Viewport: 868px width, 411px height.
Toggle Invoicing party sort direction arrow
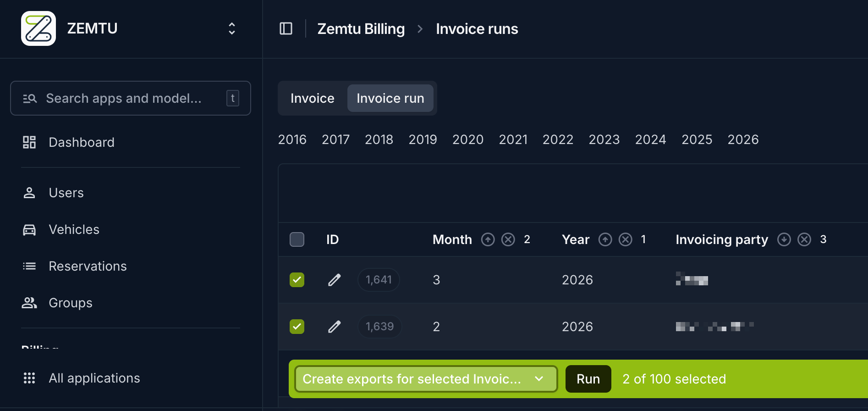click(784, 239)
